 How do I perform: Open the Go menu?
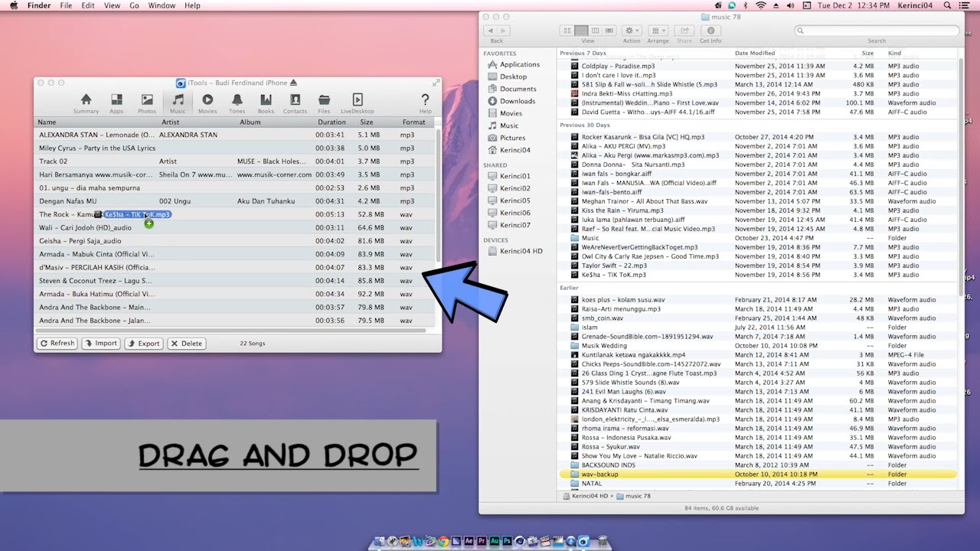pyautogui.click(x=134, y=5)
